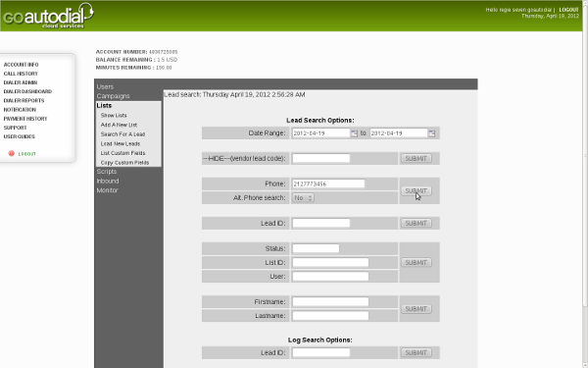Click the Lead search timestamp text
This screenshot has width=588, height=368.
[x=234, y=94]
